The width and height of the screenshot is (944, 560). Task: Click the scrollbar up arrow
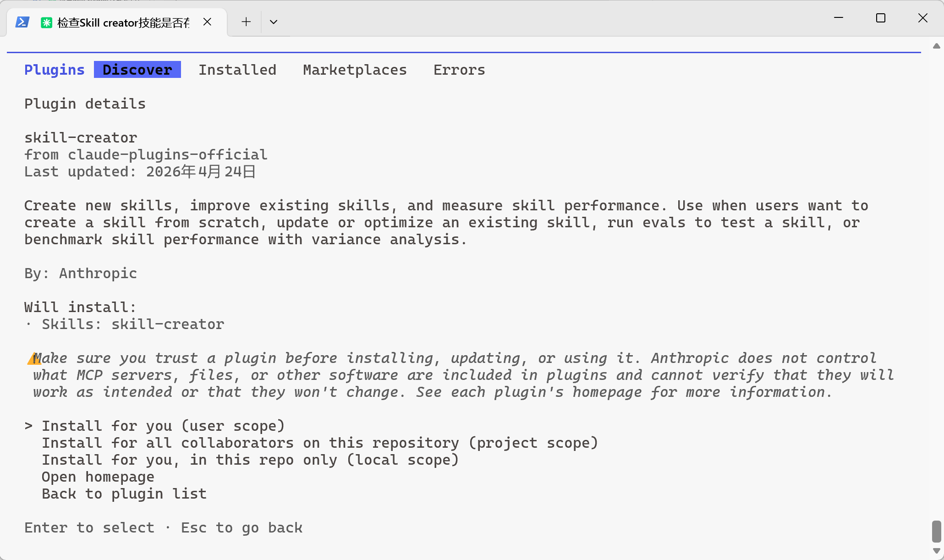tap(937, 46)
